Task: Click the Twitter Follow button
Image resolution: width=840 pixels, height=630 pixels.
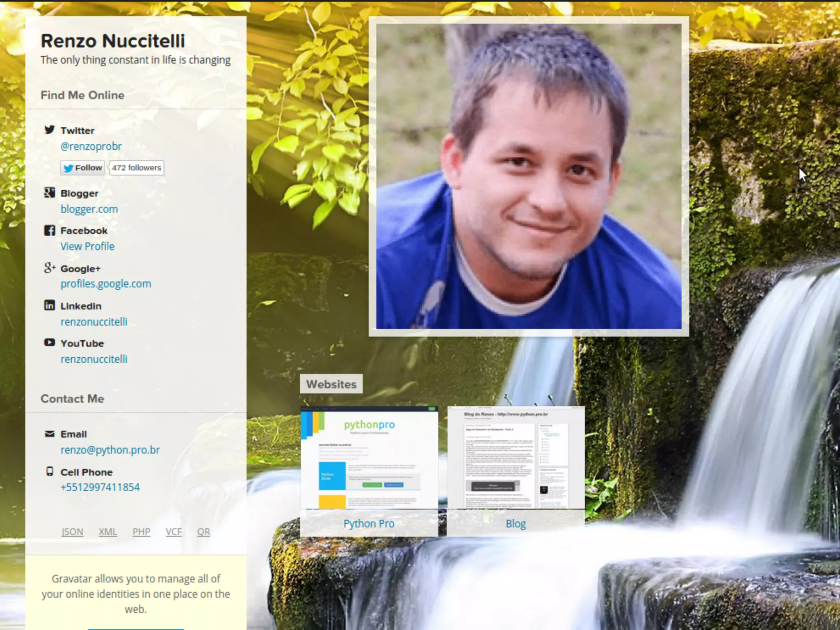Action: [x=82, y=168]
